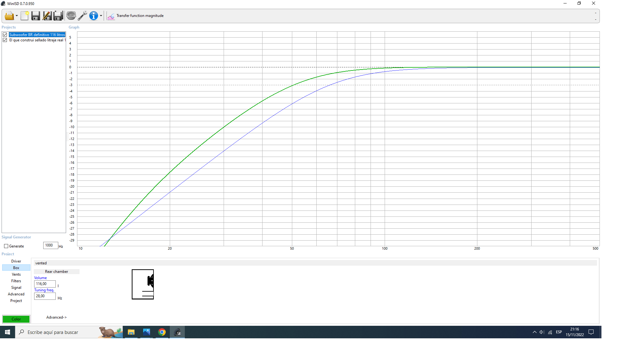Click the Advanced-> button
This screenshot has width=639, height=364.
[56, 317]
